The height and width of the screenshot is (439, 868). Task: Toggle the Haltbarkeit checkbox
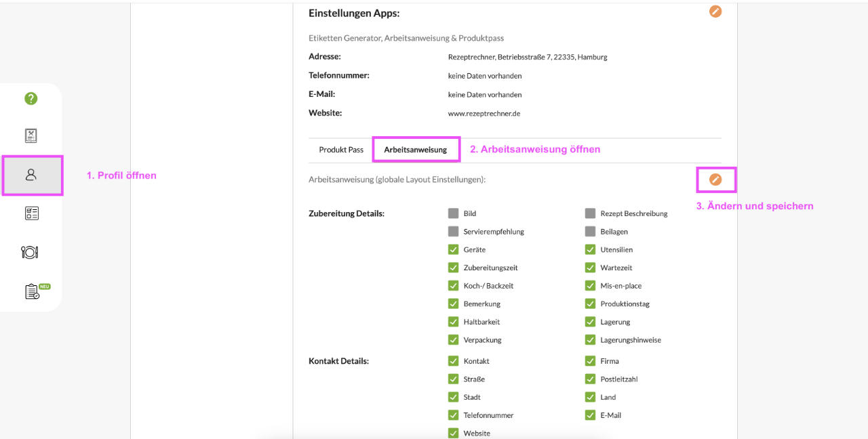tap(454, 322)
